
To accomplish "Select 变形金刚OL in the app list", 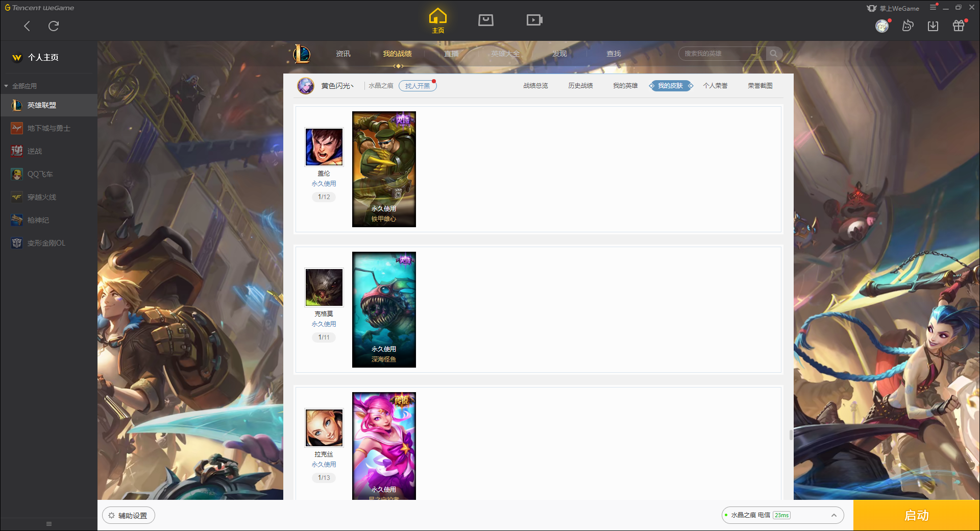I will 48,243.
